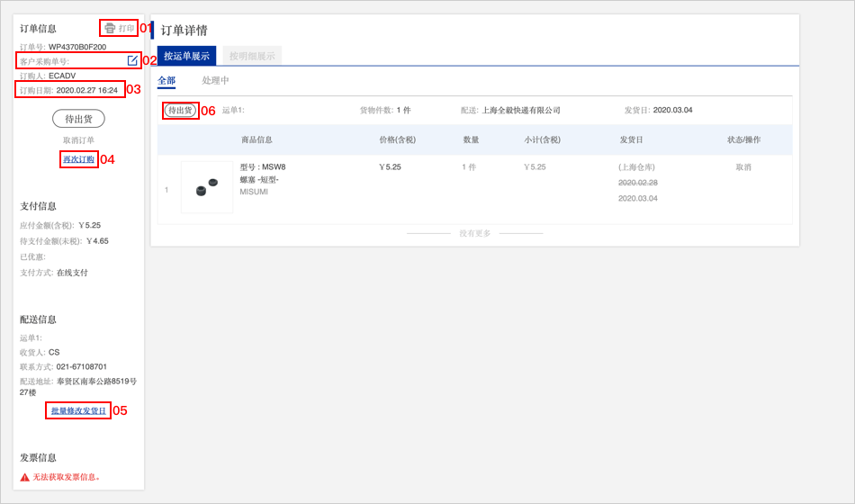Click the 待出货 badge in the shipment row

pos(180,110)
